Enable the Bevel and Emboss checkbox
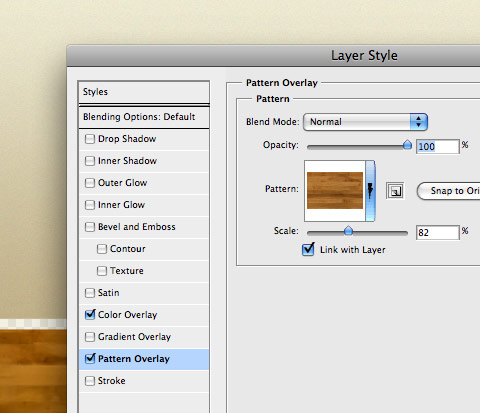The height and width of the screenshot is (413, 480). click(90, 227)
